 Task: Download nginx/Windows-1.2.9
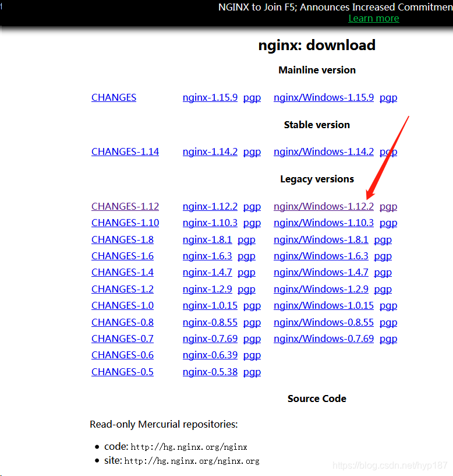point(321,289)
